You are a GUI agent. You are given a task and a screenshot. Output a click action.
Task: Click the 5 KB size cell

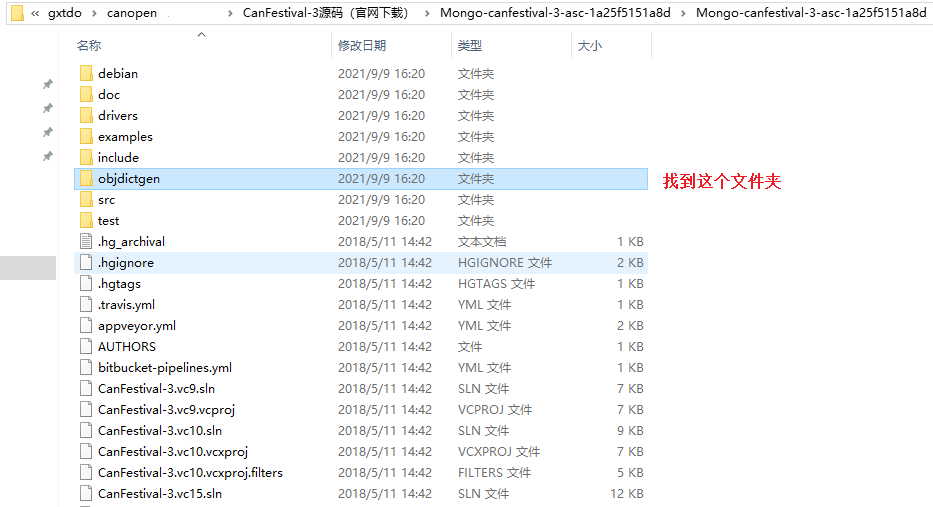click(x=630, y=472)
